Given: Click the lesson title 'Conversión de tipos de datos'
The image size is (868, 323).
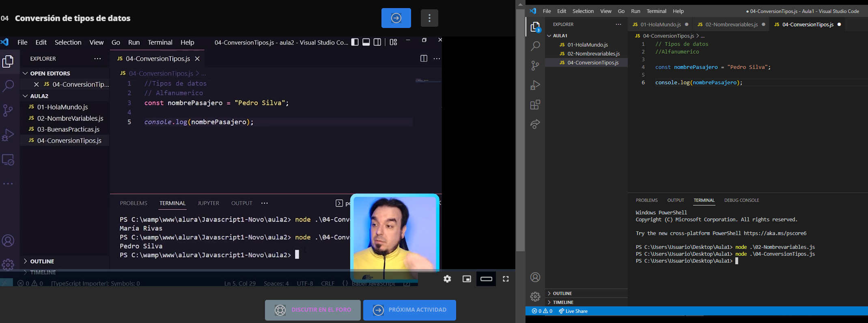Looking at the screenshot, I should pyautogui.click(x=73, y=18).
